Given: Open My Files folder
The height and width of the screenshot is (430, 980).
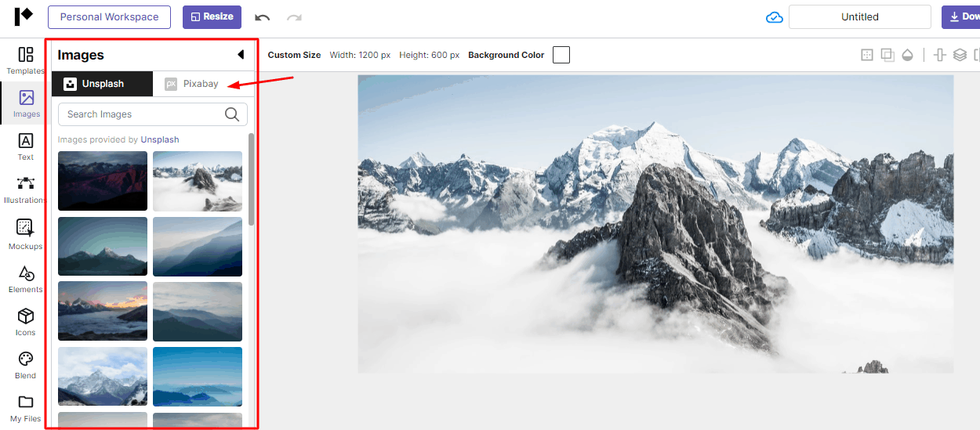Looking at the screenshot, I should point(25,407).
